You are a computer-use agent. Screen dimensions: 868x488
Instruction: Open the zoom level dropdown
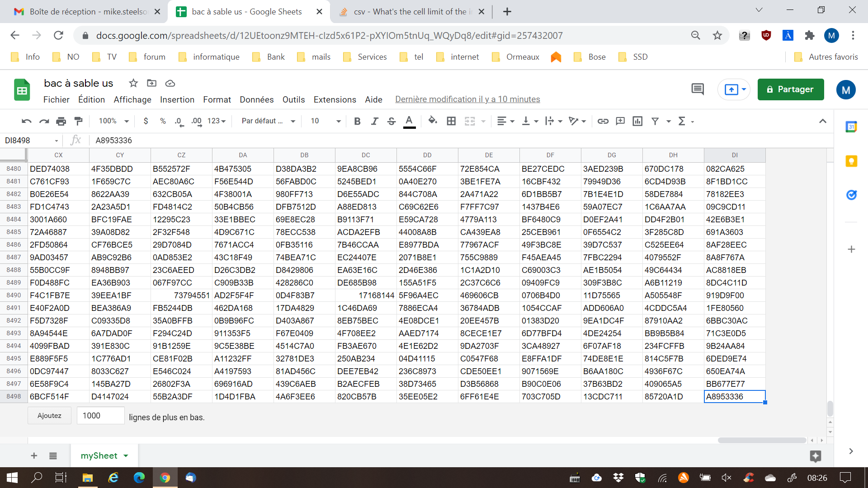(114, 121)
